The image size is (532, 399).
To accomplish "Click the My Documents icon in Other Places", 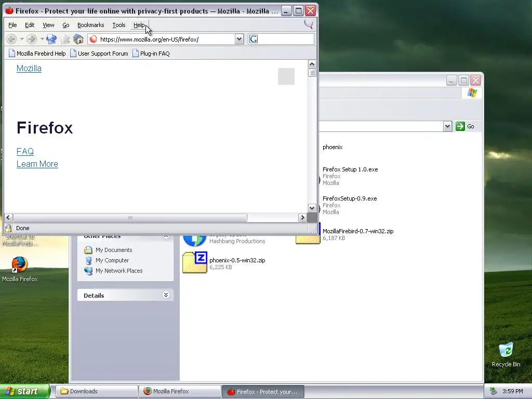I will [x=88, y=250].
